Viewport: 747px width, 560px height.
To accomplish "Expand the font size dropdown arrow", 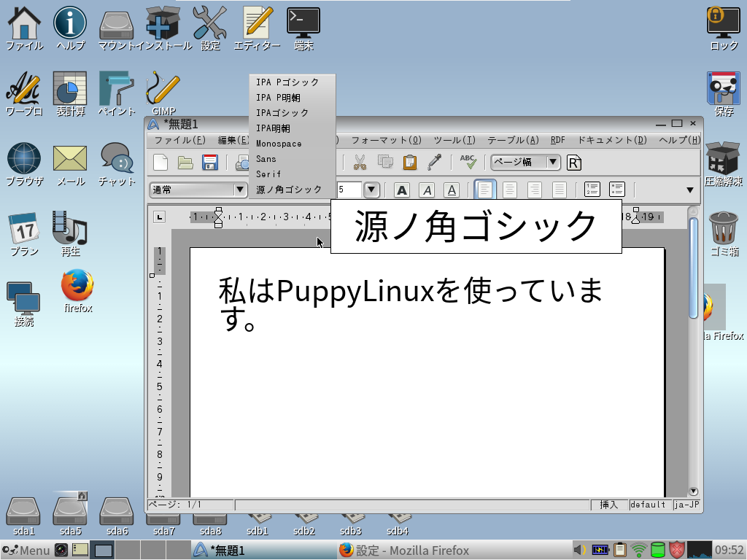I will pos(371,189).
